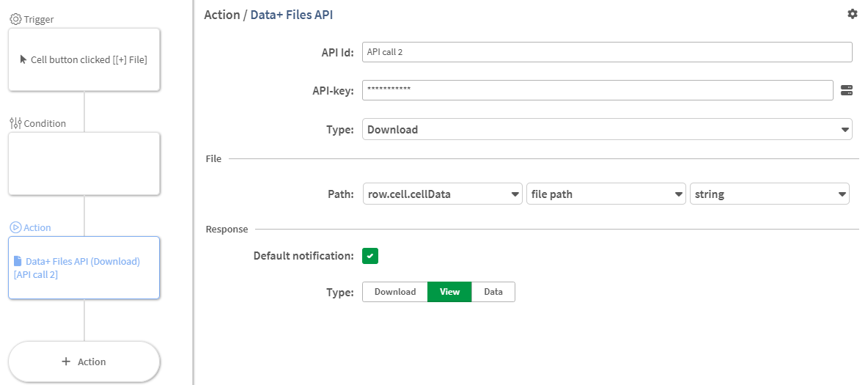Click the Action play icon
The image size is (868, 385).
coord(15,227)
